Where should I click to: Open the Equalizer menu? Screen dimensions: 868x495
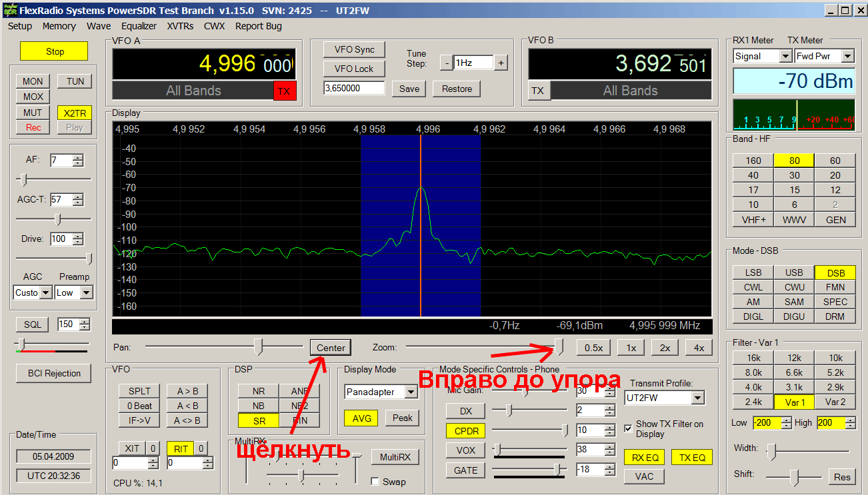(139, 26)
